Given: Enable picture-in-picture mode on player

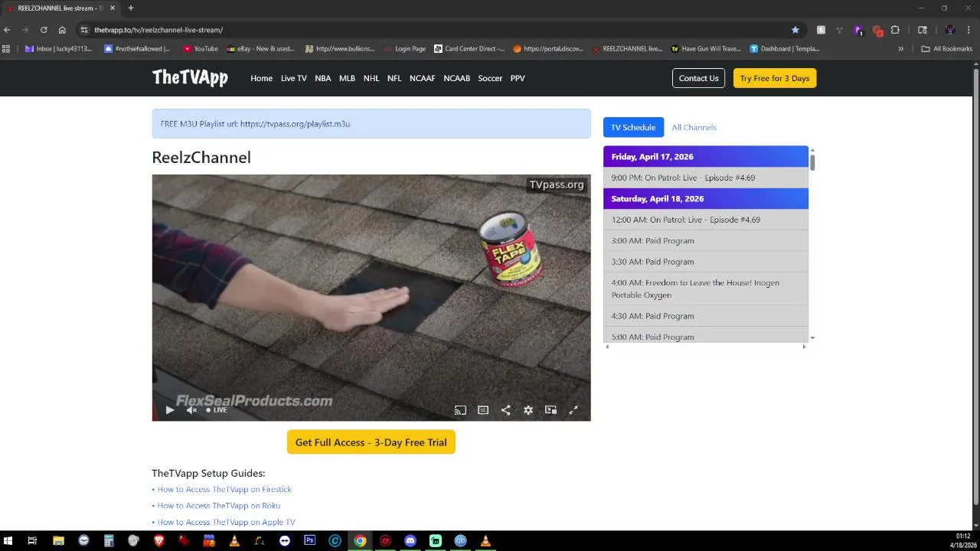Looking at the screenshot, I should (x=550, y=410).
